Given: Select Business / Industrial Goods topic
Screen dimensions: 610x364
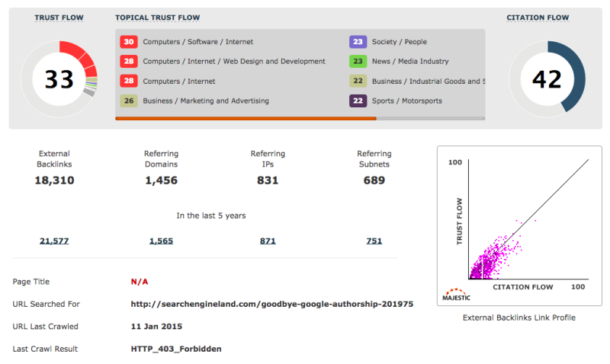Looking at the screenshot, I should (x=429, y=81).
